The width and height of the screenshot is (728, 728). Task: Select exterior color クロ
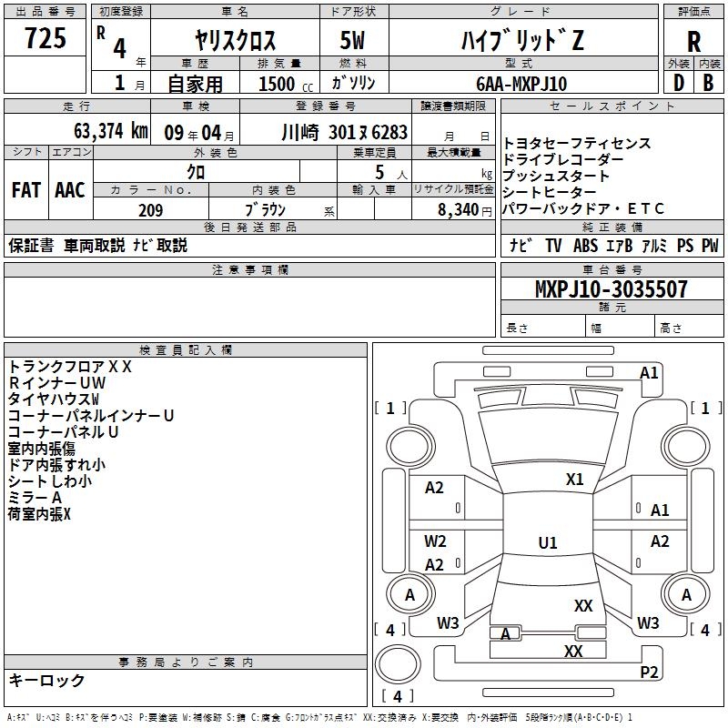pos(196,172)
